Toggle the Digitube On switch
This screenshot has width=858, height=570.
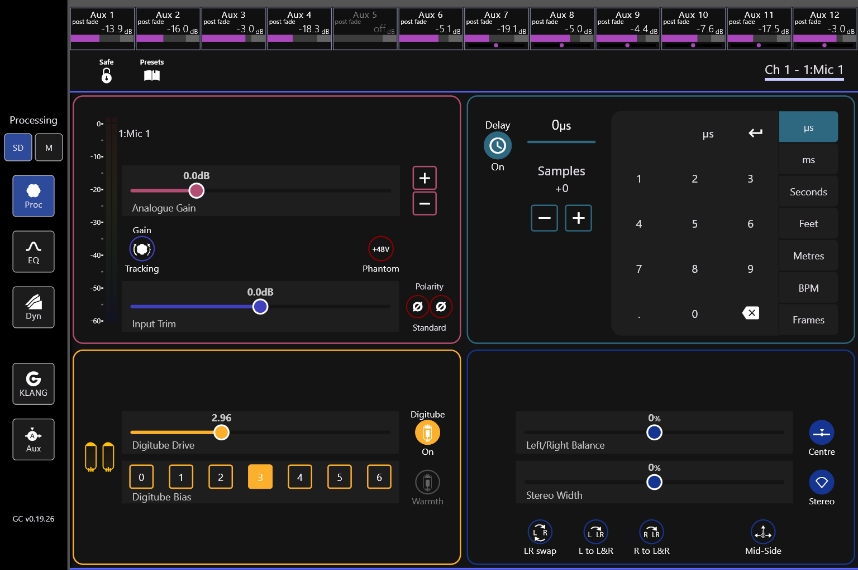[427, 433]
